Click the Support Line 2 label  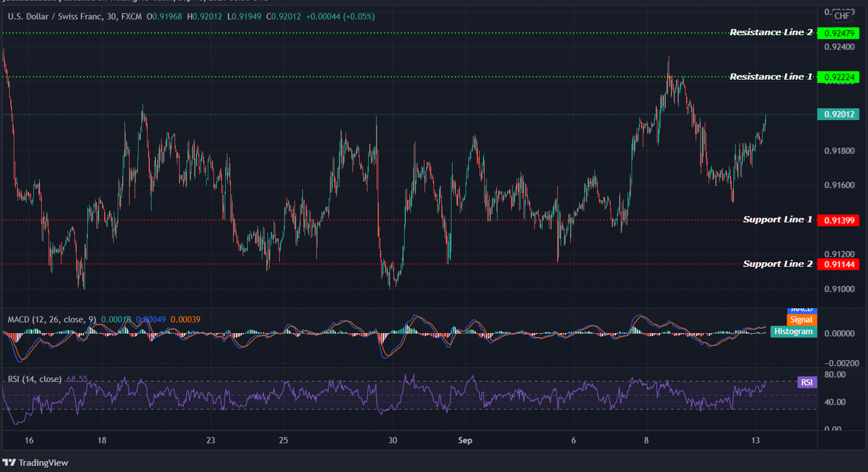click(777, 264)
